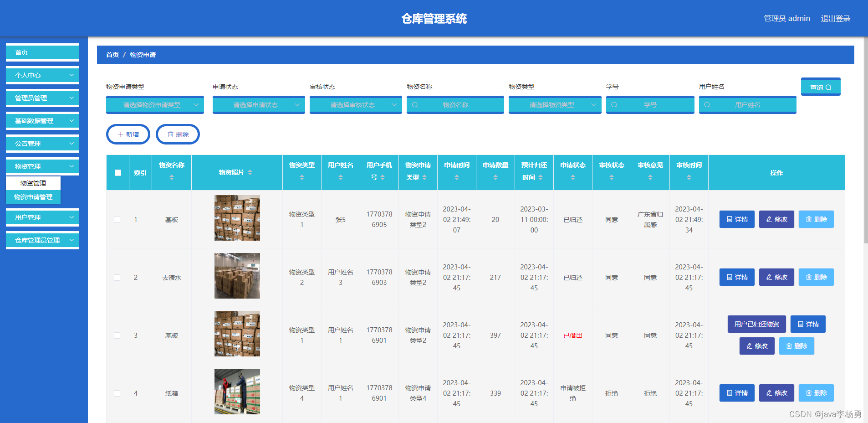Screen dimensions: 868x423
Task: Open the 物资管理 submenu item
Action: point(33,183)
